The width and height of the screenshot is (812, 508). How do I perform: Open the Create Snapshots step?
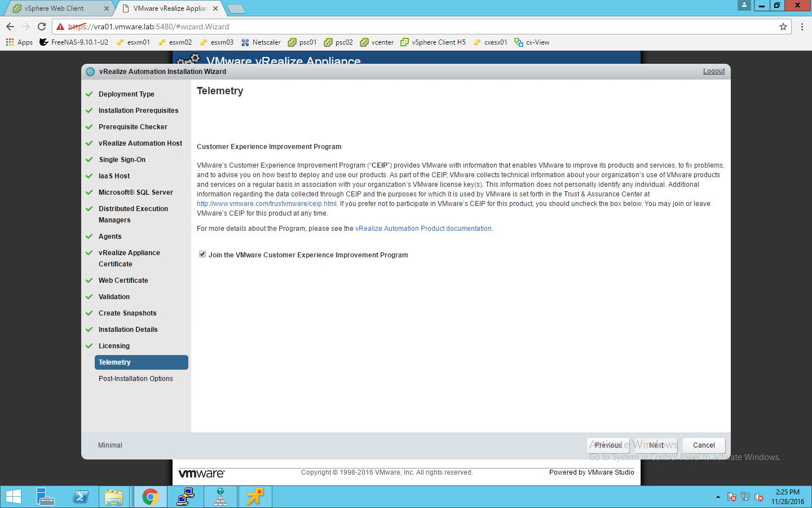coord(127,313)
